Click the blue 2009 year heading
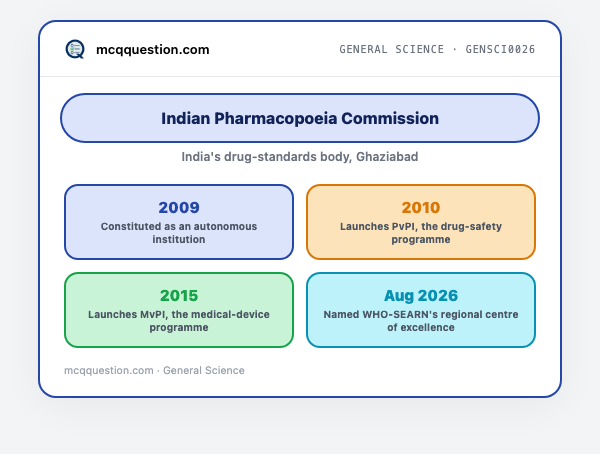 point(179,207)
